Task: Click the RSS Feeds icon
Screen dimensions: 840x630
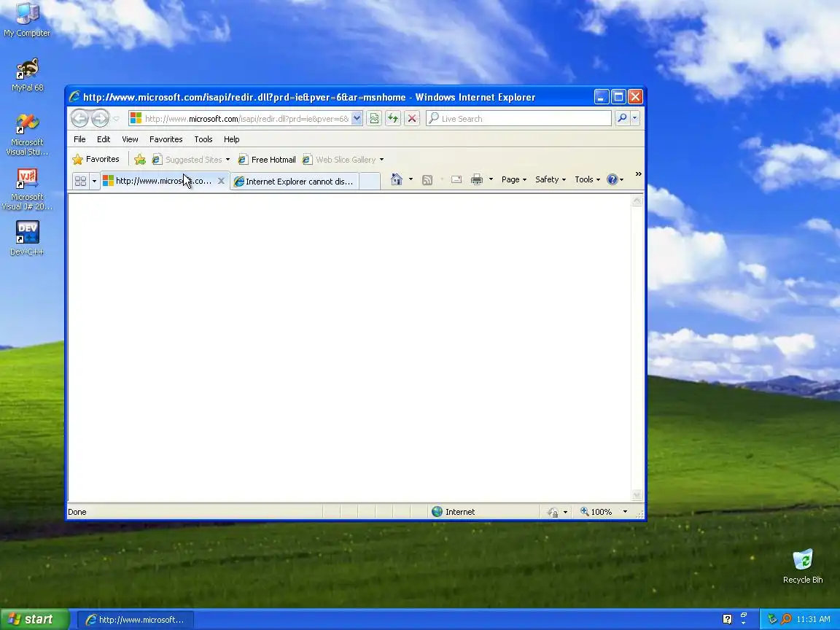Action: click(427, 180)
